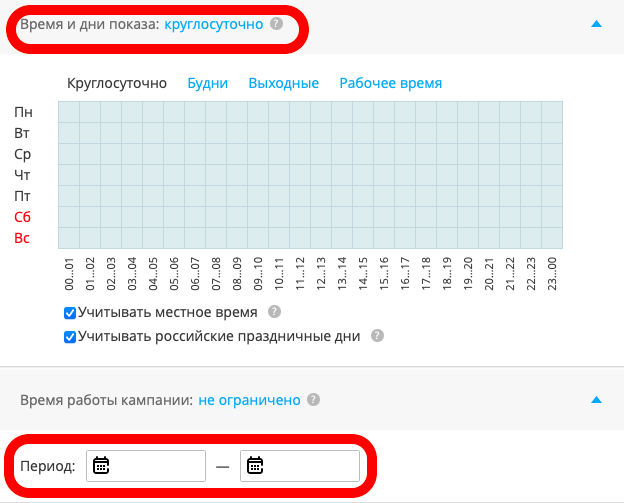Screen dimensions: 624x503
Task: Click the 03...04 hour column label
Action: [132, 274]
